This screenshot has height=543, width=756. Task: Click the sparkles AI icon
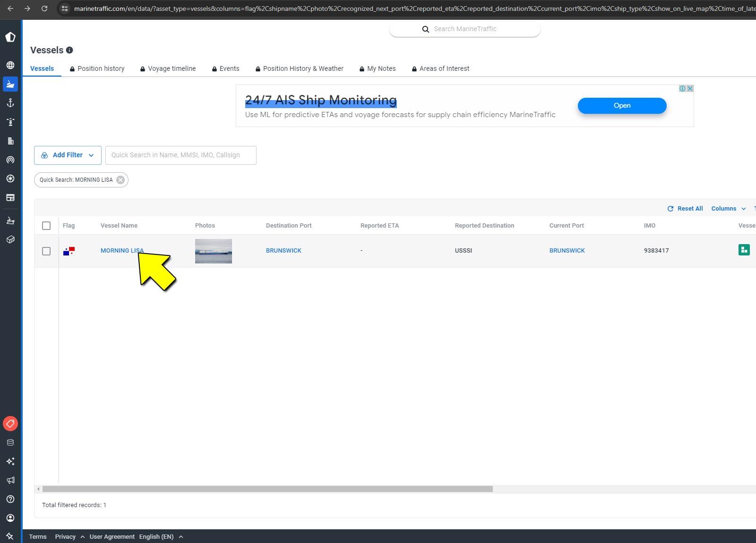click(10, 461)
